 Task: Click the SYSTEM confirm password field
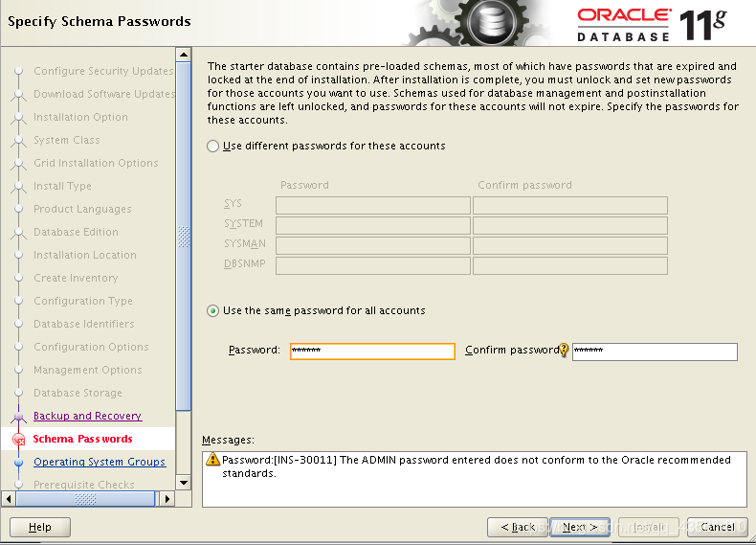click(570, 225)
